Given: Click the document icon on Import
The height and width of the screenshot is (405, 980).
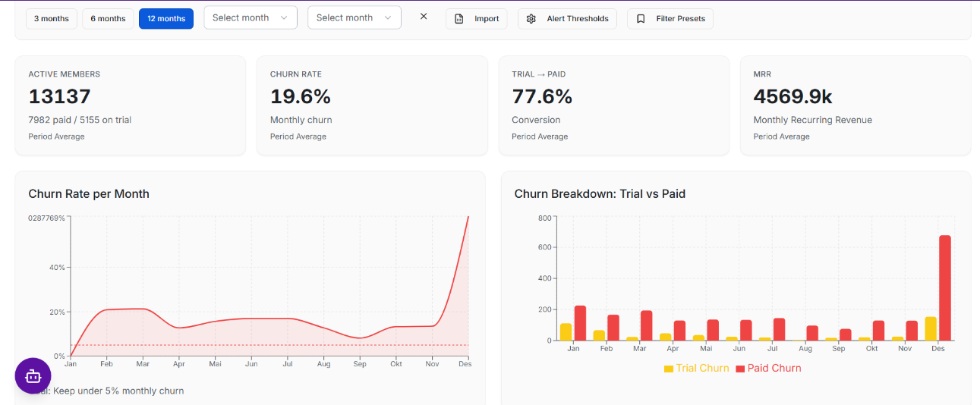Looking at the screenshot, I should (459, 19).
